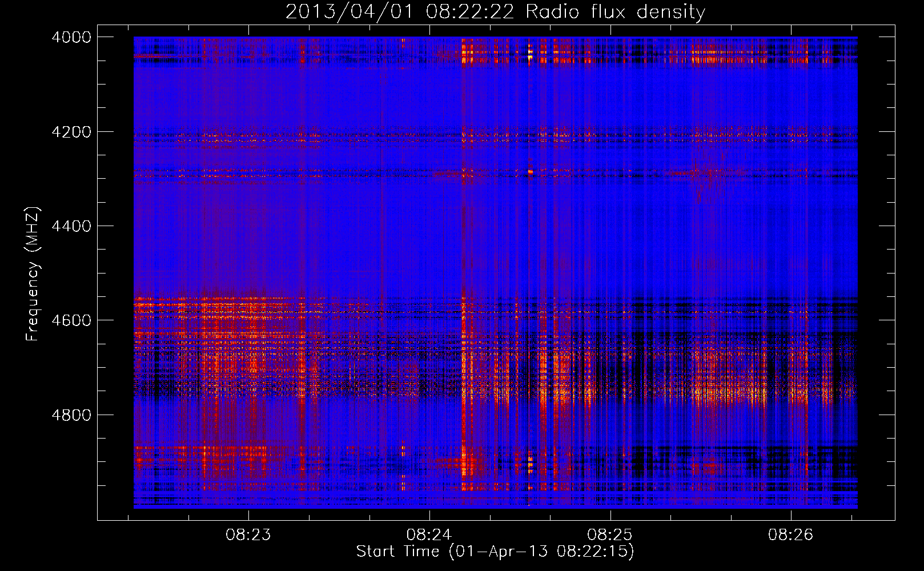The height and width of the screenshot is (571, 924).
Task: Click the 08:26 time tick label
Action: [x=790, y=534]
